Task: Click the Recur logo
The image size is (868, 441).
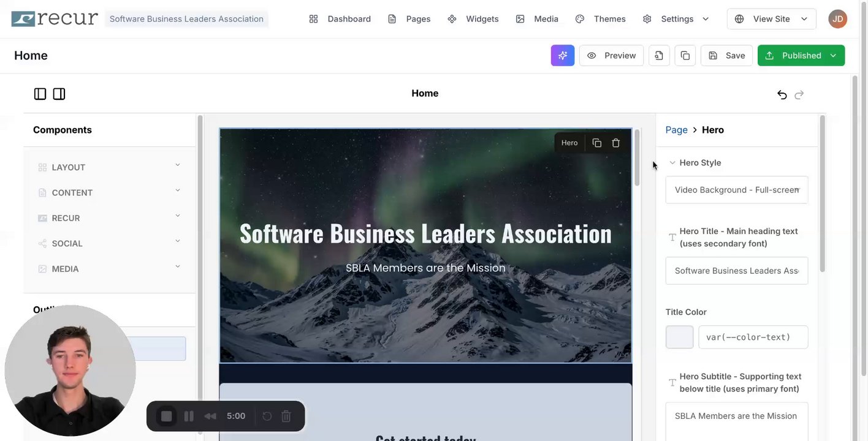Action: pos(55,18)
